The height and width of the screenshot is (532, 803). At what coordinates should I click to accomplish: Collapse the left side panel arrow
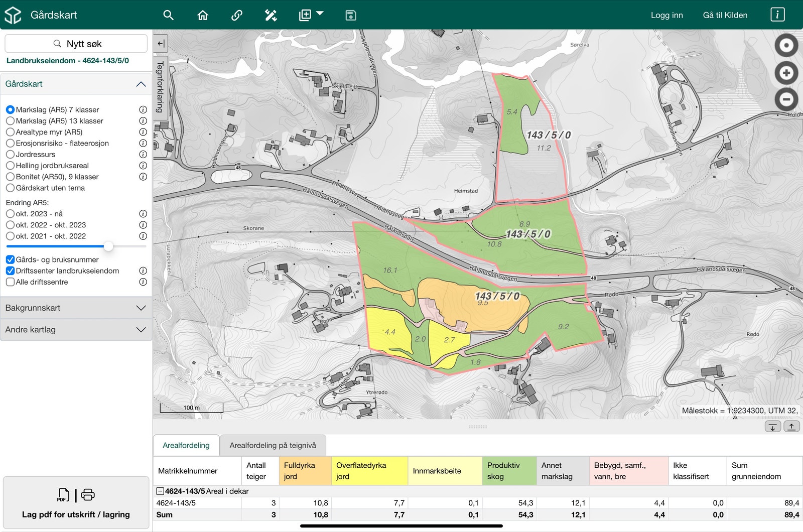161,44
